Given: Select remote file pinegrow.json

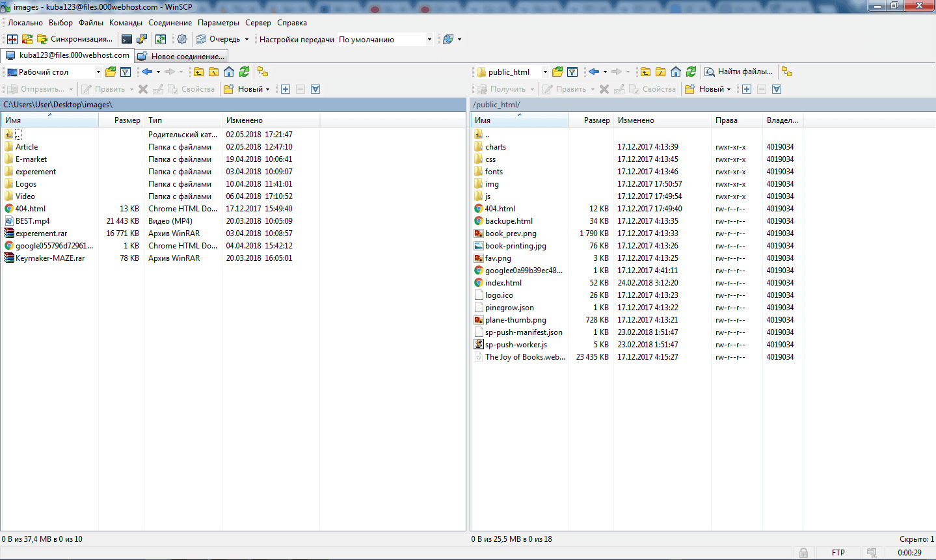Looking at the screenshot, I should (509, 308).
